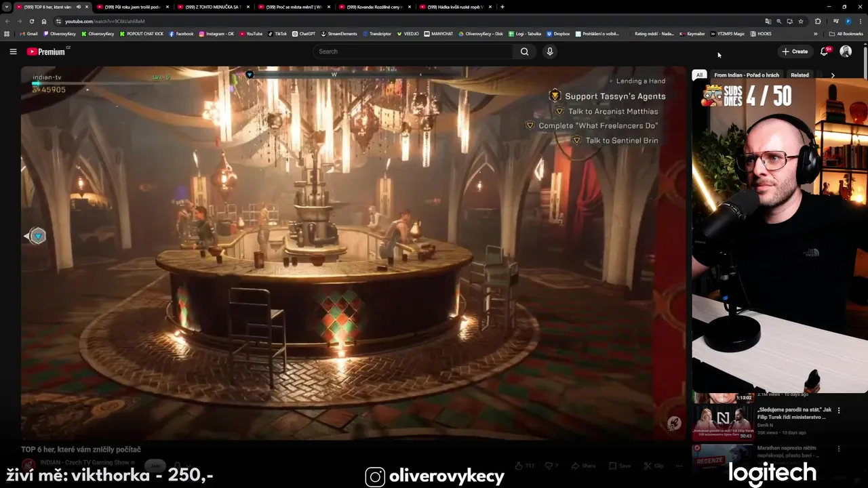Go back in browser history
Viewport: 868px width, 488px height.
coord(7,21)
